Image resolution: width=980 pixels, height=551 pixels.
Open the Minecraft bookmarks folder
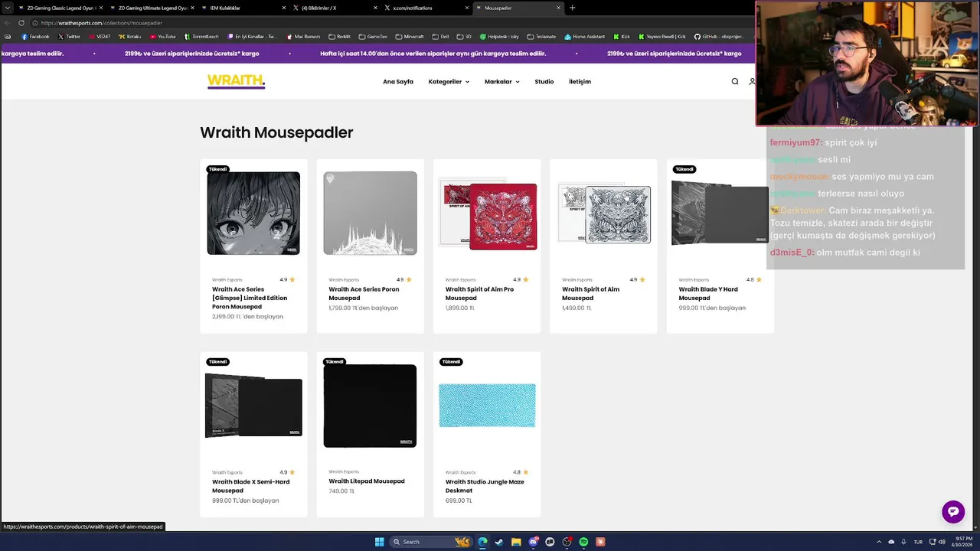pyautogui.click(x=410, y=36)
